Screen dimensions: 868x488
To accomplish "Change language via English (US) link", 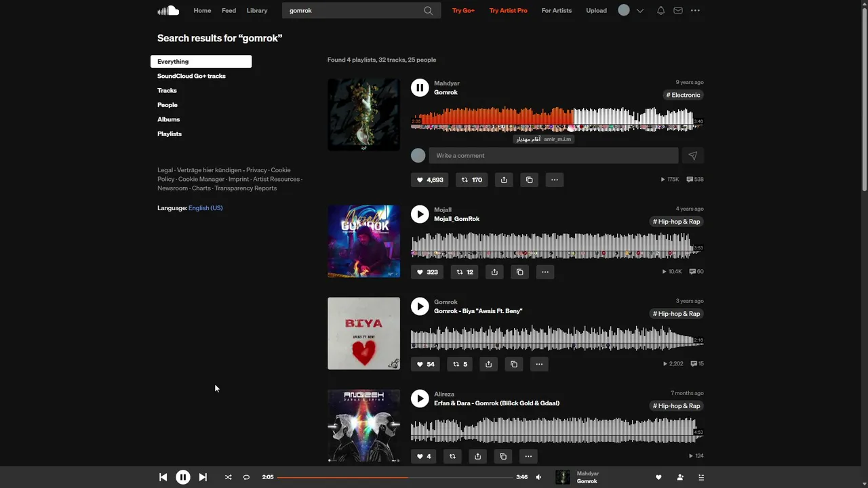I will click(x=205, y=208).
